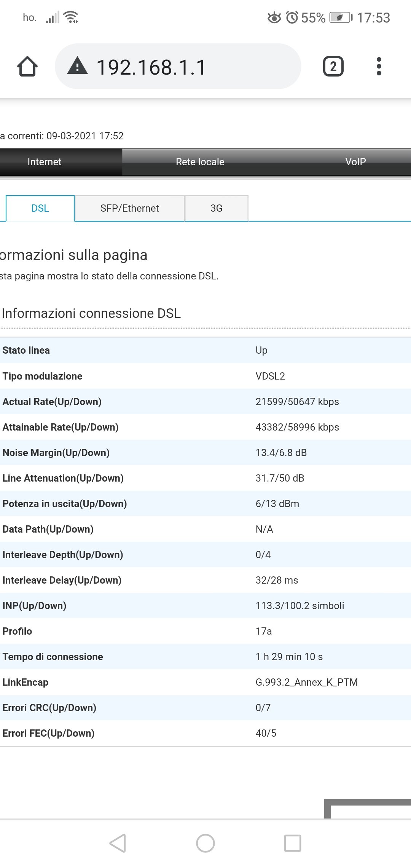Image resolution: width=411 pixels, height=868 pixels.
Task: Tap the Stato linea row
Action: (205, 350)
